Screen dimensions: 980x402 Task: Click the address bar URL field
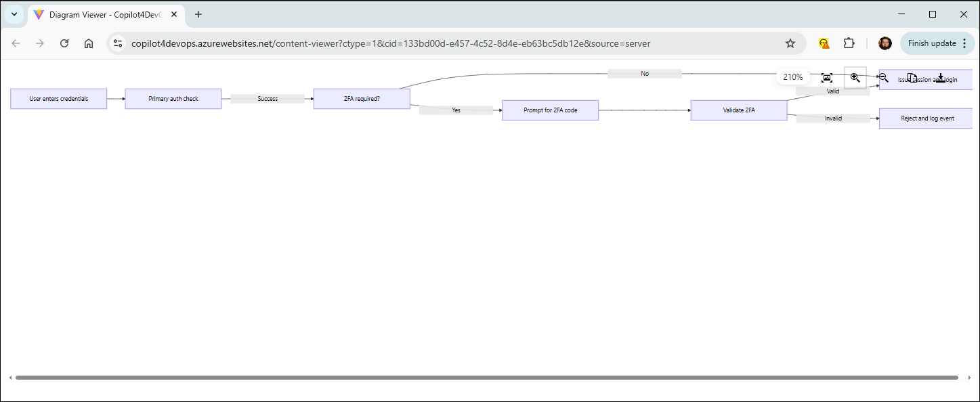point(391,43)
